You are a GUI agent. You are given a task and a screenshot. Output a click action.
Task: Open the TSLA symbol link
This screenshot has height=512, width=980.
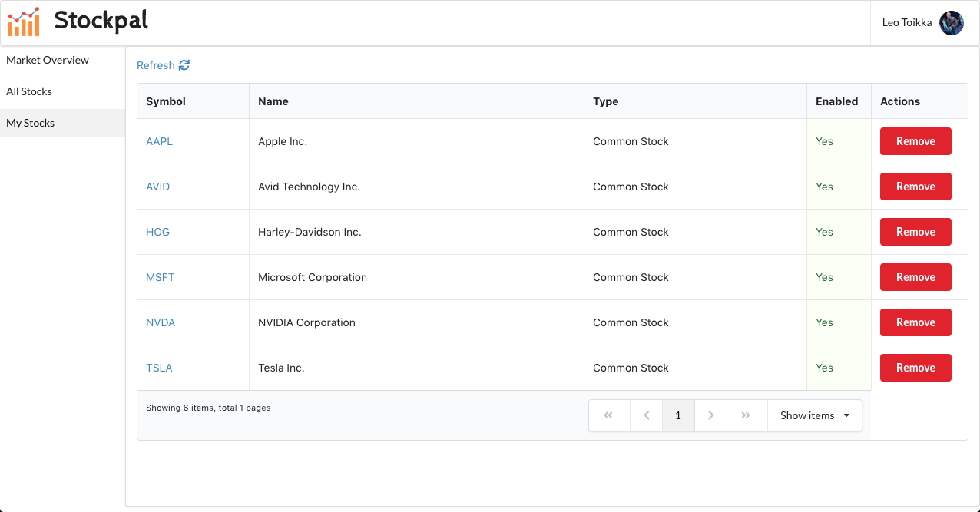click(159, 368)
